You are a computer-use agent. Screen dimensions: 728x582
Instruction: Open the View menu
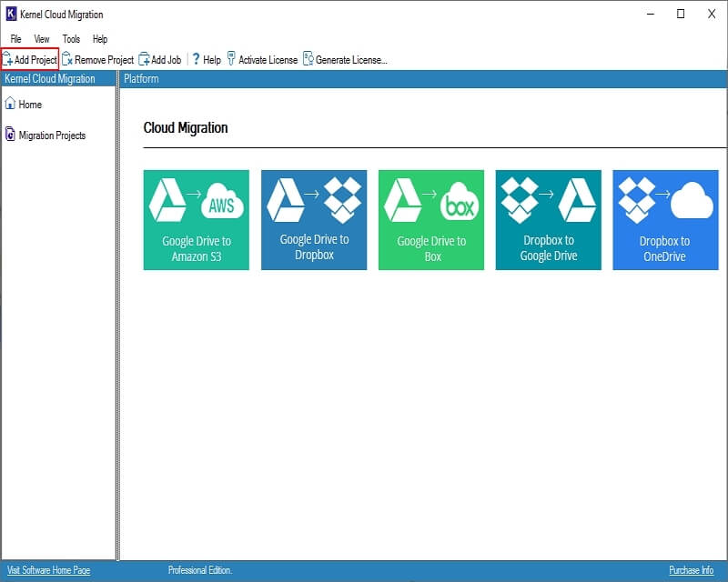pyautogui.click(x=42, y=39)
